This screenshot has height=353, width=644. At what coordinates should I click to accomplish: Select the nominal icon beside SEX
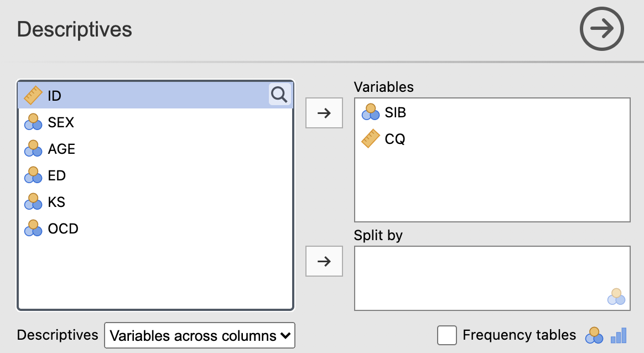(33, 122)
